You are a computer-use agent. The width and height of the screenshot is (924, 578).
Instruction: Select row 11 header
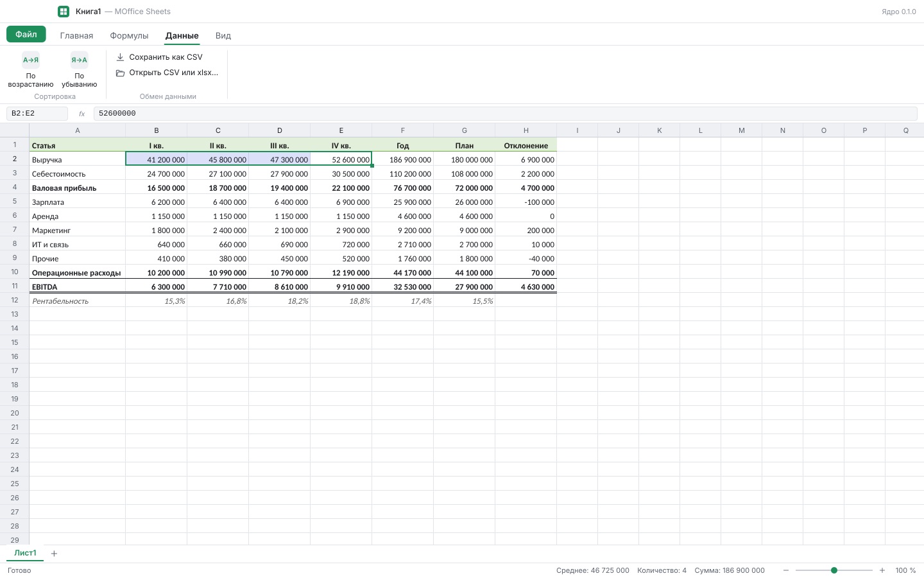(15, 286)
